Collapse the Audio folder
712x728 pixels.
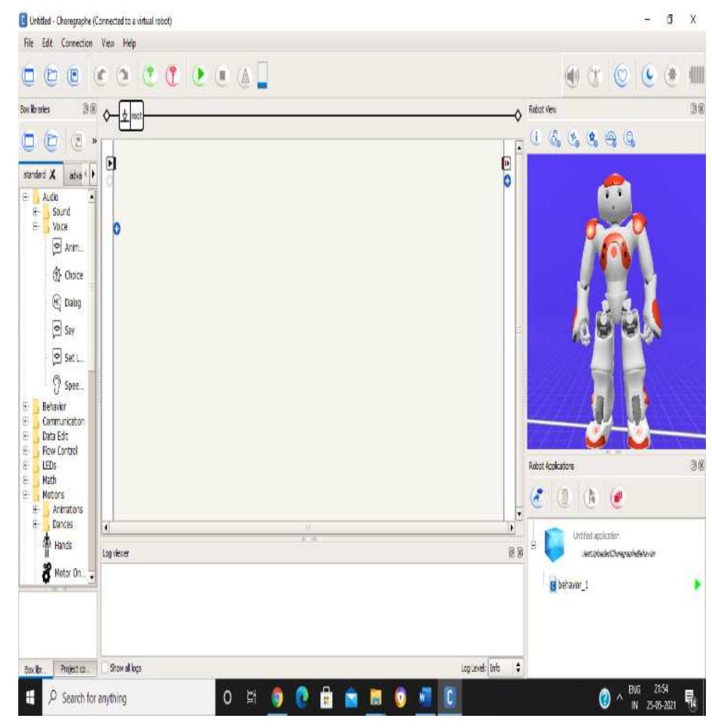click(26, 197)
